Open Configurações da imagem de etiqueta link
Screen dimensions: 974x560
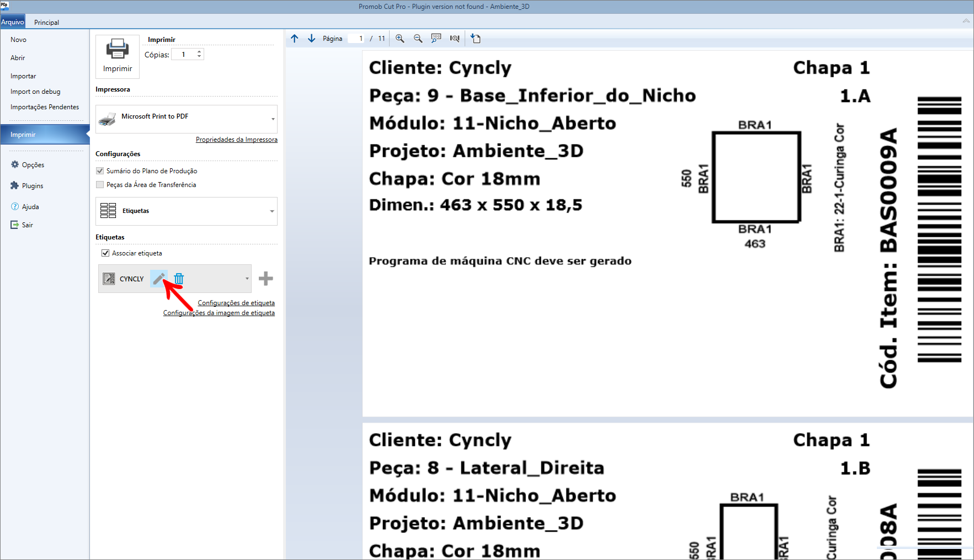tap(219, 313)
